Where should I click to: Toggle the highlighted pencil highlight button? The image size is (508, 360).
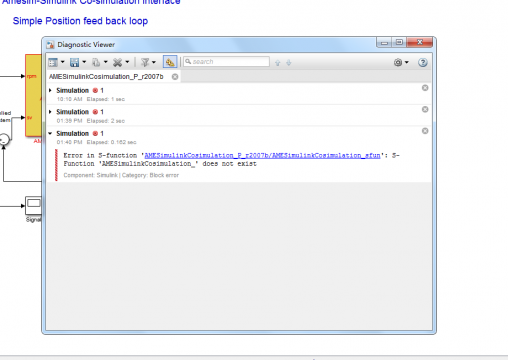click(170, 62)
